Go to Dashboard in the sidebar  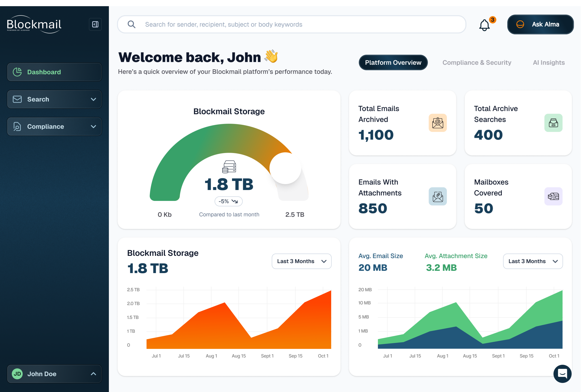54,72
